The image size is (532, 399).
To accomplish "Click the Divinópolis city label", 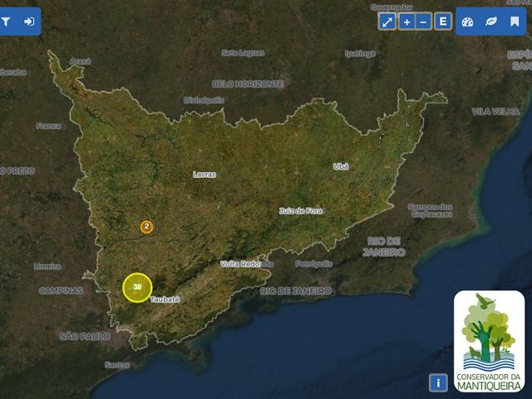I will click(x=204, y=100).
